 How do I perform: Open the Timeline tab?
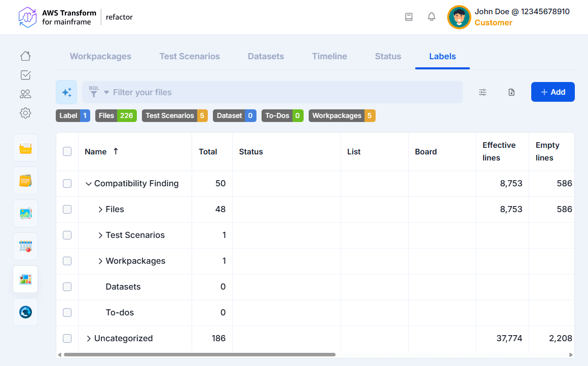coord(329,56)
